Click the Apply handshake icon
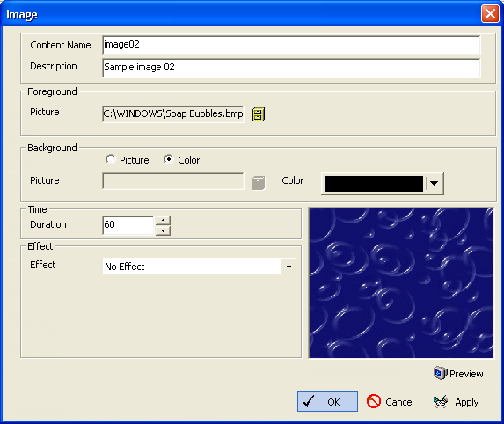The width and height of the screenshot is (504, 424). 441,401
